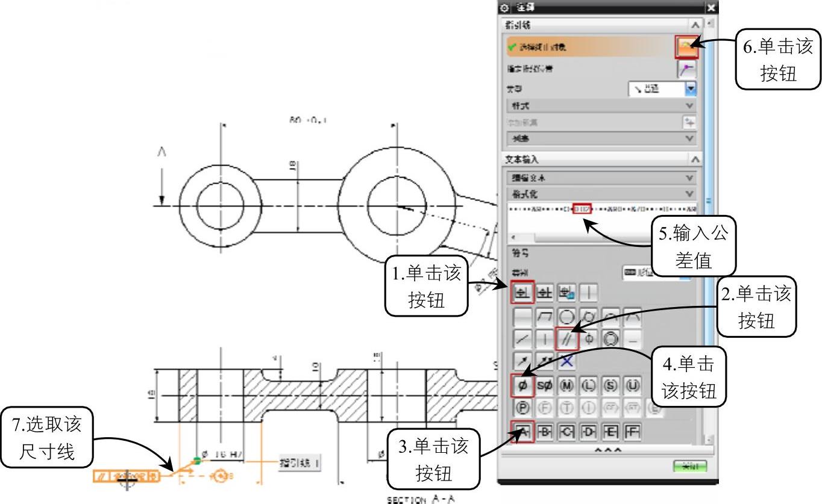The width and height of the screenshot is (822, 504).
Task: Select the circularity symbol
Action: click(567, 317)
